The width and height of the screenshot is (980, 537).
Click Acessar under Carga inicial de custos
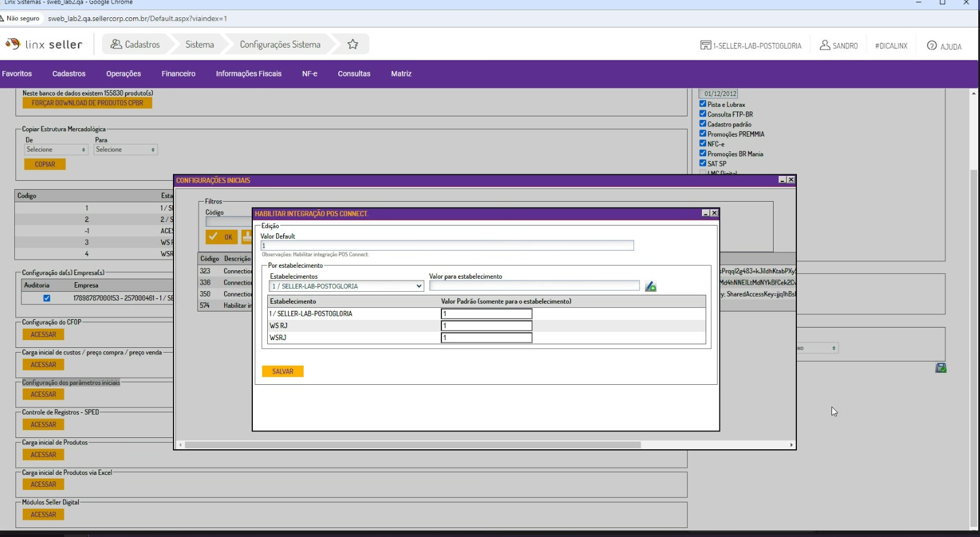pyautogui.click(x=44, y=365)
